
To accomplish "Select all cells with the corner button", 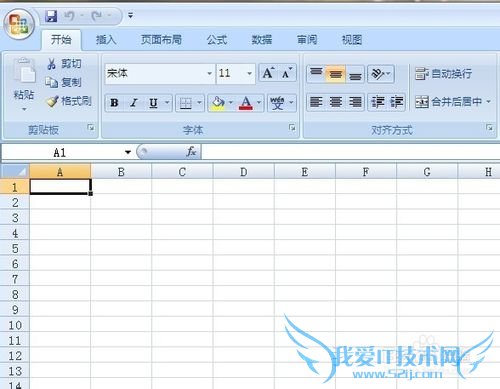I will pyautogui.click(x=15, y=171).
